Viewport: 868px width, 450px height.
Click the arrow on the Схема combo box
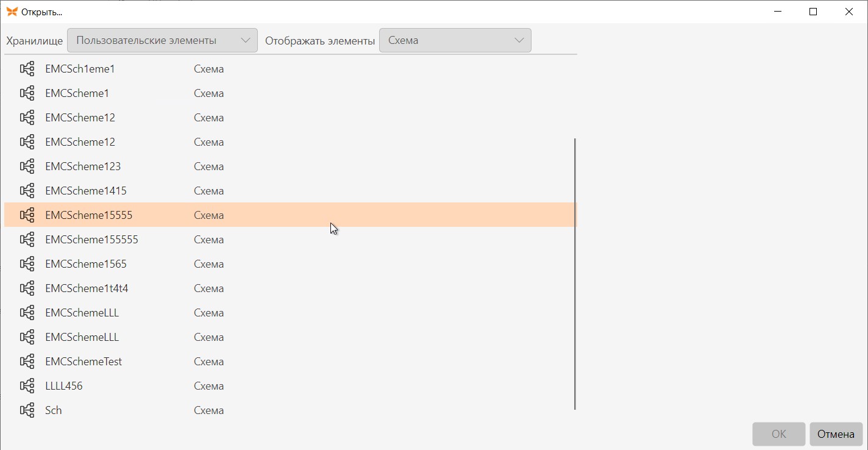point(519,40)
